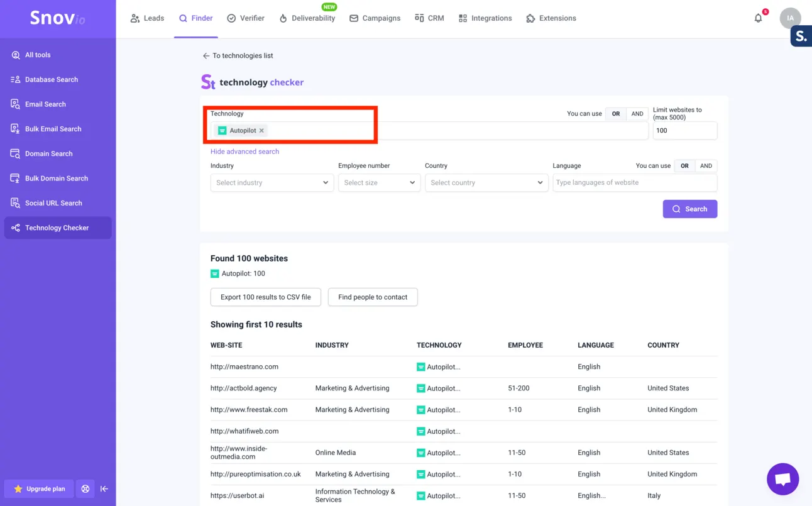Click the http://pureoptimisation.co.uk cell

point(256,475)
